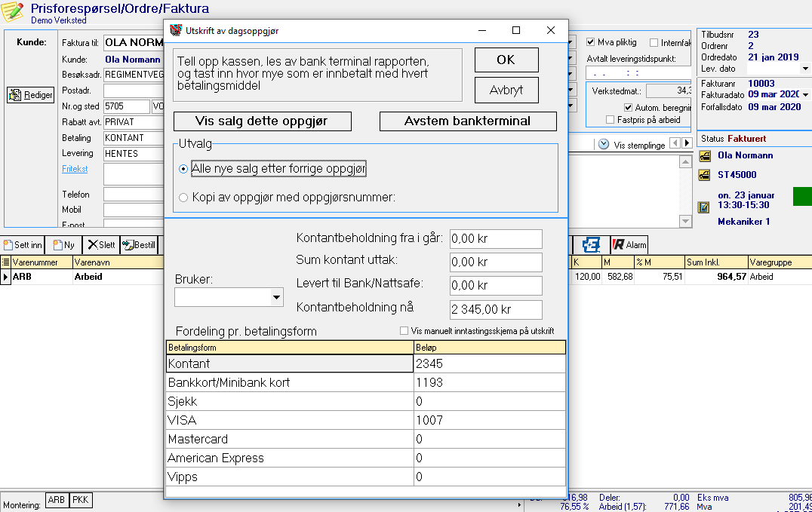Click the Betalingsform column header
Image resolution: width=812 pixels, height=512 pixels.
pos(290,348)
